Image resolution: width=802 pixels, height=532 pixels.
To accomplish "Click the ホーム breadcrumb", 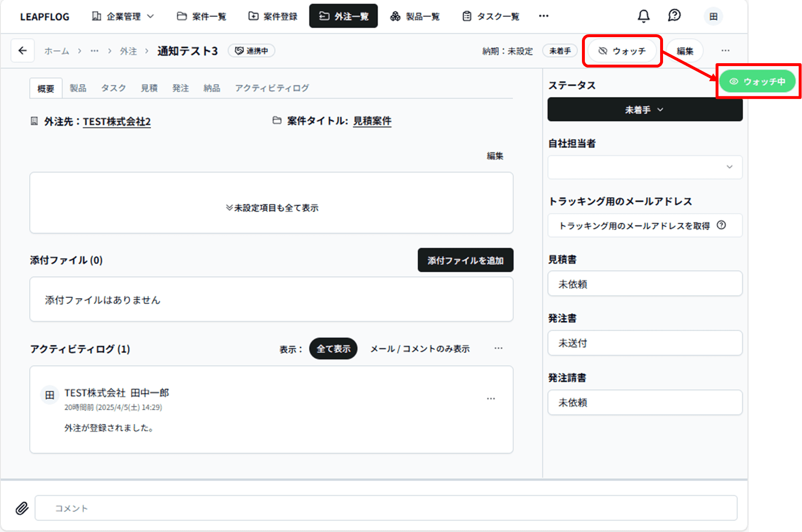I will coord(57,51).
